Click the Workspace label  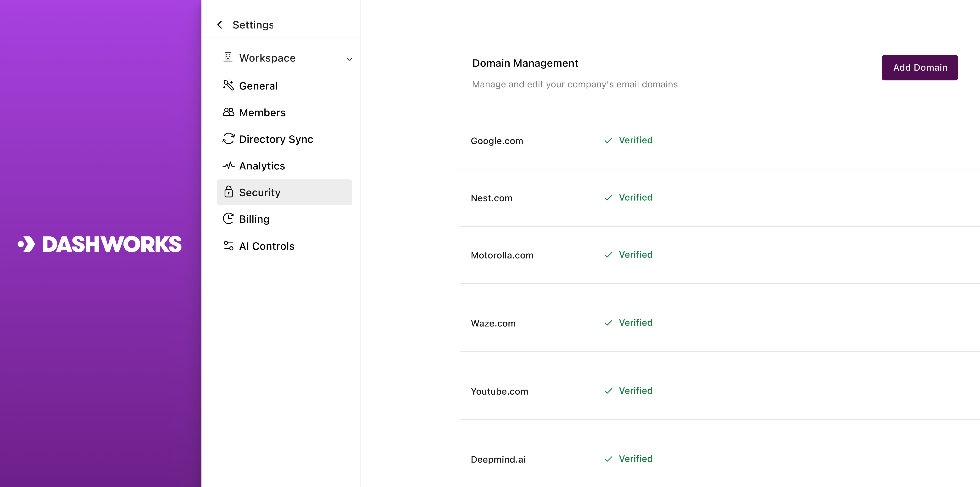coord(267,58)
